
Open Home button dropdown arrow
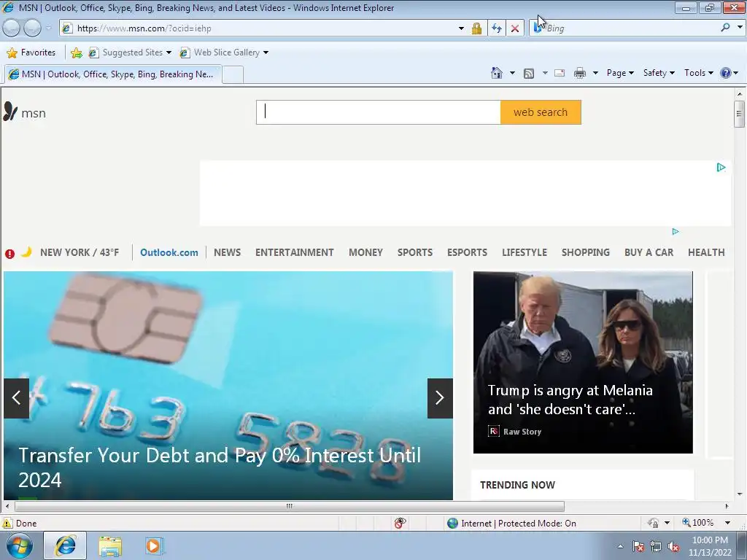coord(512,73)
